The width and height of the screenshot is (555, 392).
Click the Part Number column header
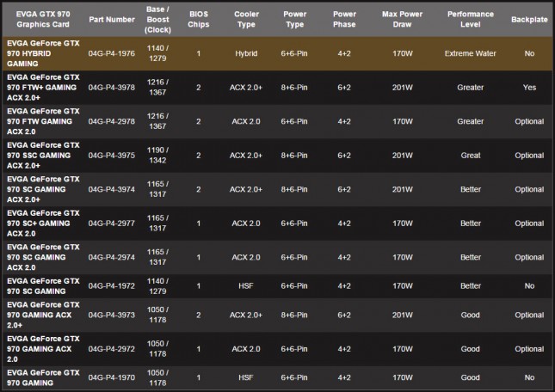[112, 20]
